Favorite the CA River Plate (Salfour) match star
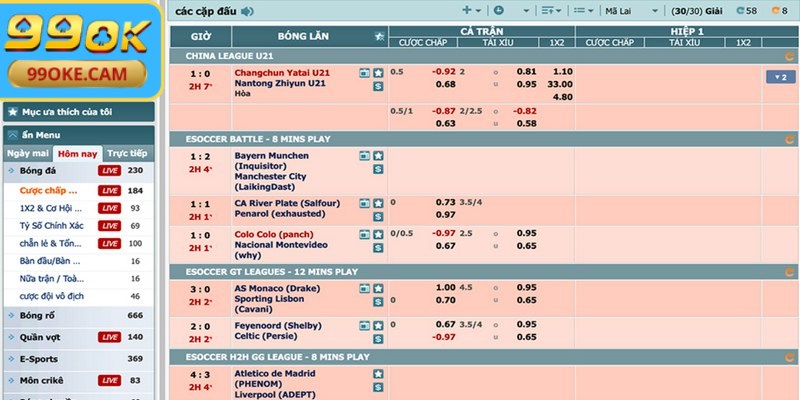This screenshot has height=400, width=800. pyautogui.click(x=378, y=204)
